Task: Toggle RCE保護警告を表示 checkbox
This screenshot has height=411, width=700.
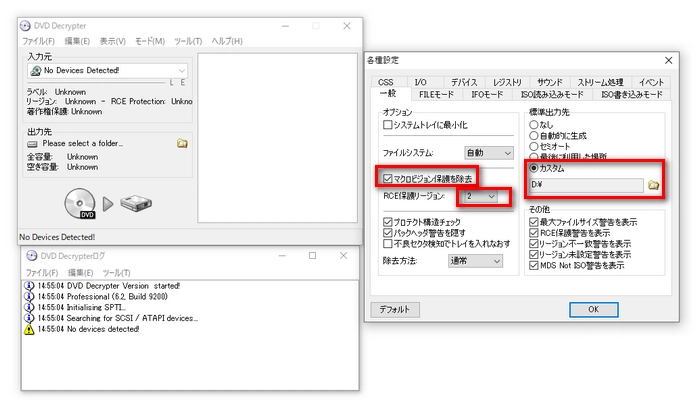Action: [x=533, y=233]
